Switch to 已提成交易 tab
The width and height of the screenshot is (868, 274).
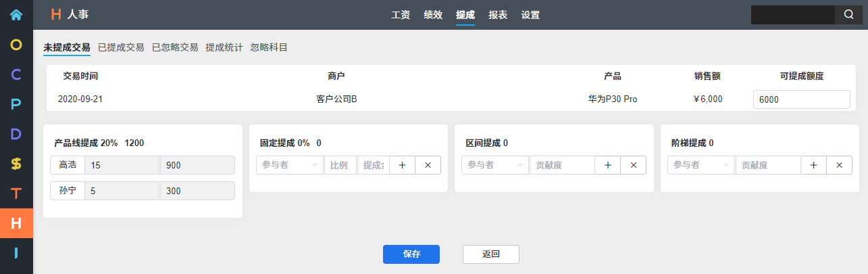(x=121, y=47)
